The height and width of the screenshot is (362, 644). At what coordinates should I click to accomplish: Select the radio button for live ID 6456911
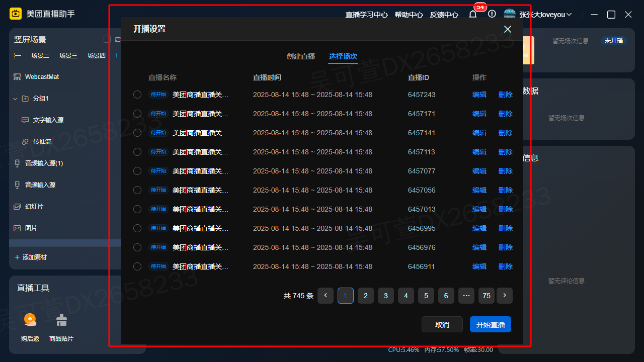137,266
